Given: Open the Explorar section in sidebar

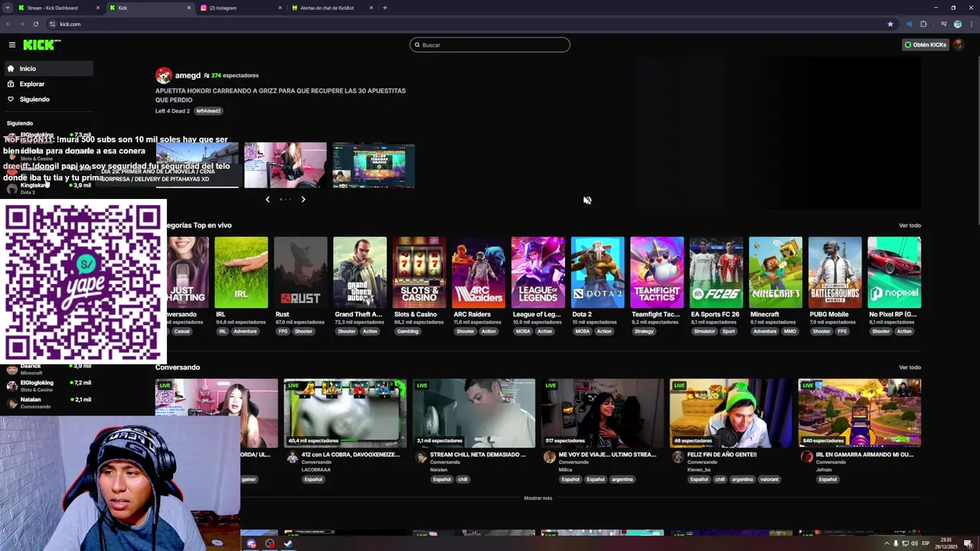Looking at the screenshot, I should (48, 84).
